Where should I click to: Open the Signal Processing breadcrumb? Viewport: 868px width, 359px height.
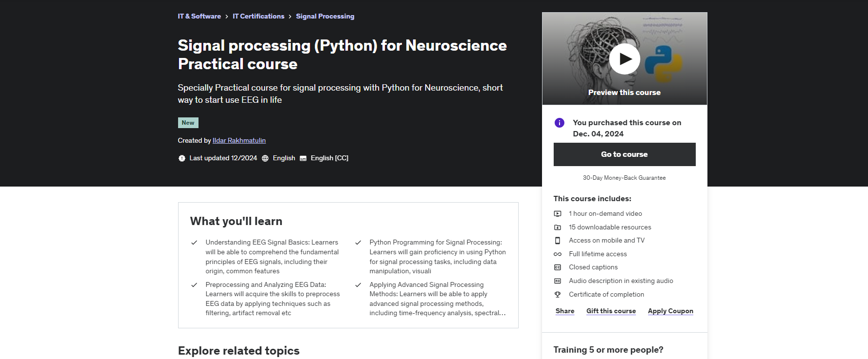click(x=325, y=16)
